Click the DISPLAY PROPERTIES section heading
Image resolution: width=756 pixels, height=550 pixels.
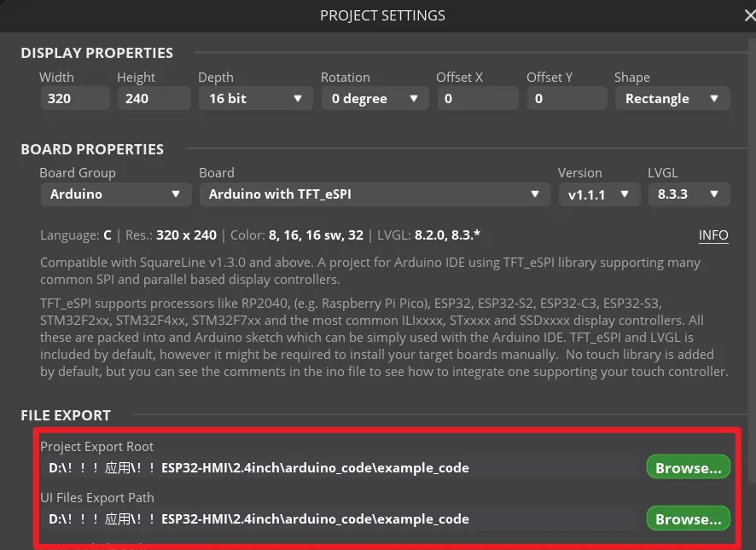pos(96,53)
